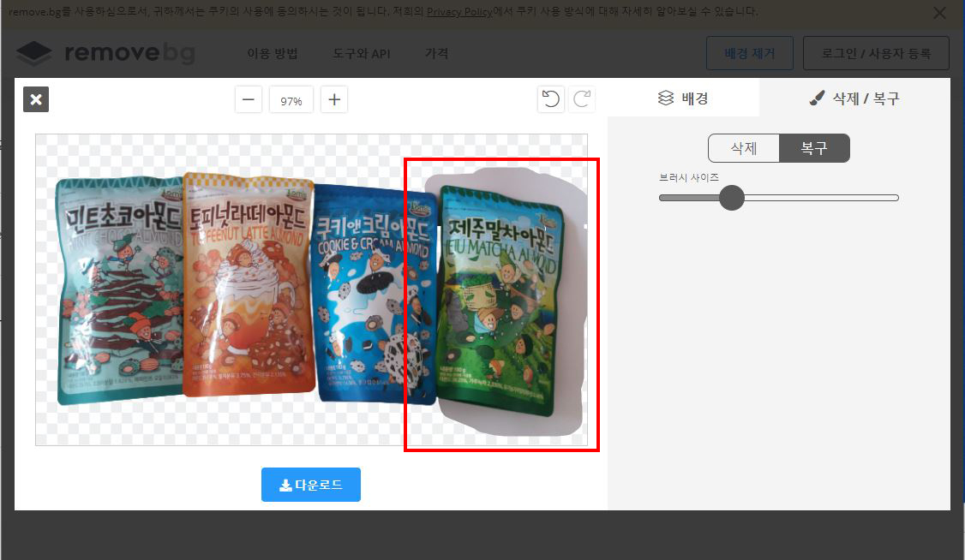This screenshot has width=965, height=560.
Task: Close the editor with the X icon
Action: pyautogui.click(x=36, y=99)
